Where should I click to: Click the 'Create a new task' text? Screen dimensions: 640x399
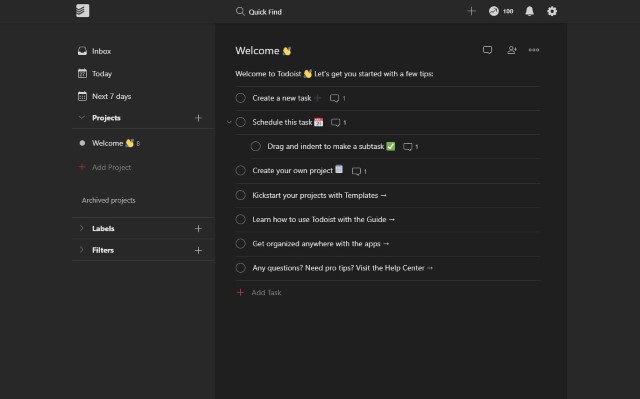click(x=282, y=98)
